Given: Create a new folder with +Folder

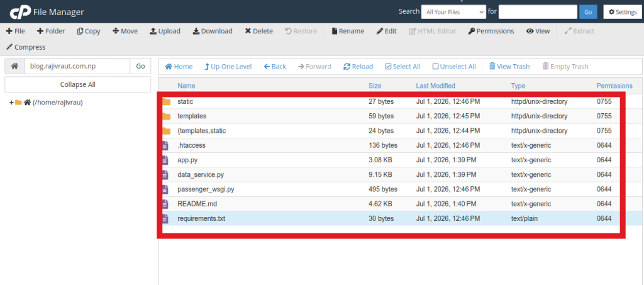Looking at the screenshot, I should coord(51,31).
